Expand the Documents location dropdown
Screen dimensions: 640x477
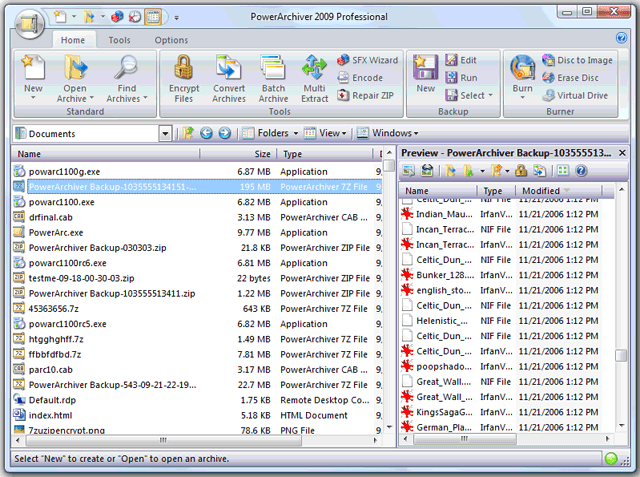pos(165,133)
